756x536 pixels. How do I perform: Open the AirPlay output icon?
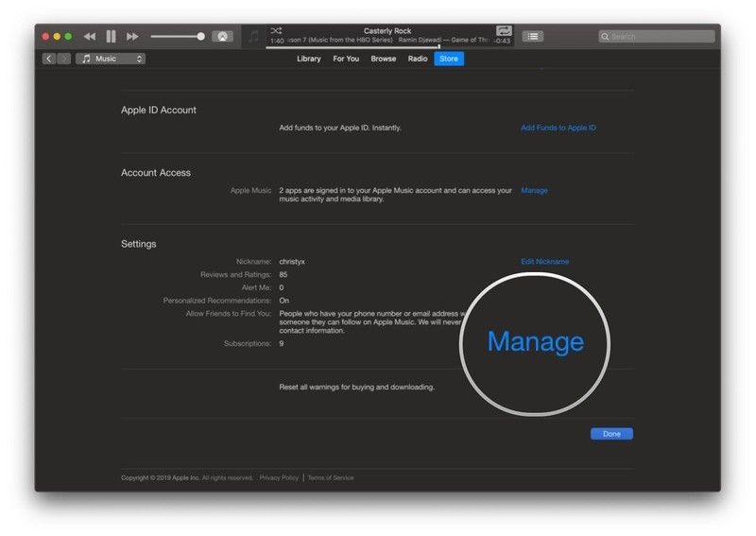tap(222, 37)
